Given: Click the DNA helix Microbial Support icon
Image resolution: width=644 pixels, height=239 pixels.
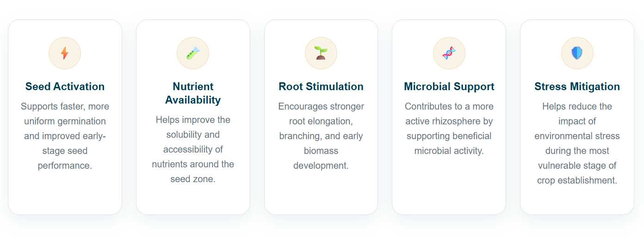Looking at the screenshot, I should click(449, 53).
